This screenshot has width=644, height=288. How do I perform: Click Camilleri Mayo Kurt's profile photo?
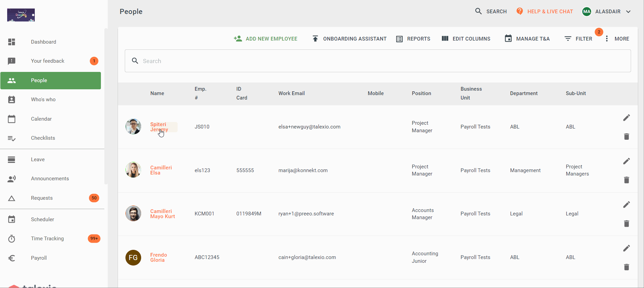click(x=133, y=213)
